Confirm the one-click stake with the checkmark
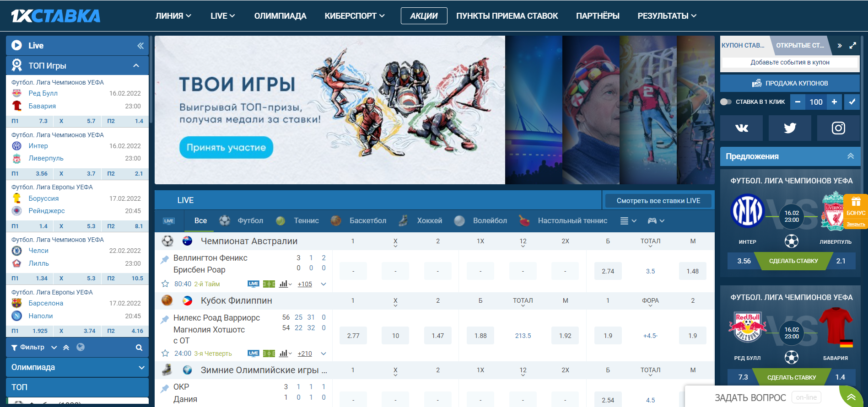Image resolution: width=868 pixels, height=407 pixels. click(x=852, y=102)
